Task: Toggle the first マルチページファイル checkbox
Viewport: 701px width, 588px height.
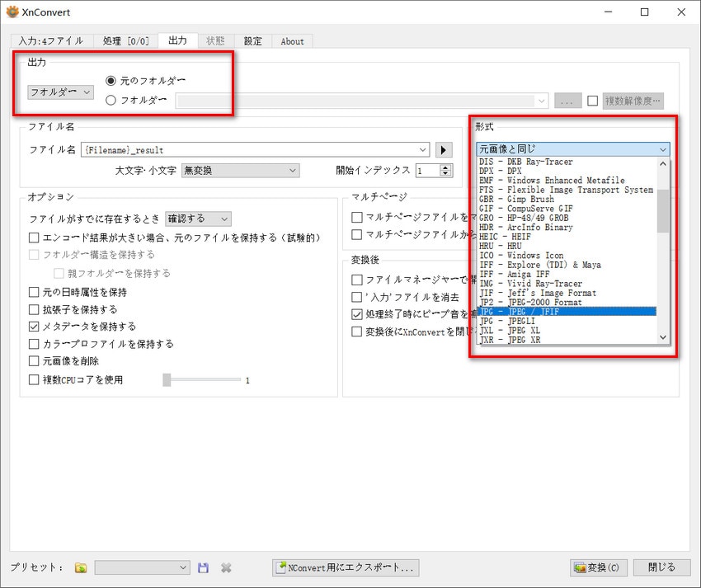Action: (357, 218)
